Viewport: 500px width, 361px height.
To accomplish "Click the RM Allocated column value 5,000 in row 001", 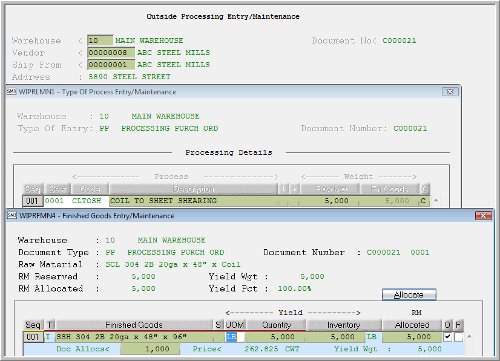I will pyautogui.click(x=419, y=337).
